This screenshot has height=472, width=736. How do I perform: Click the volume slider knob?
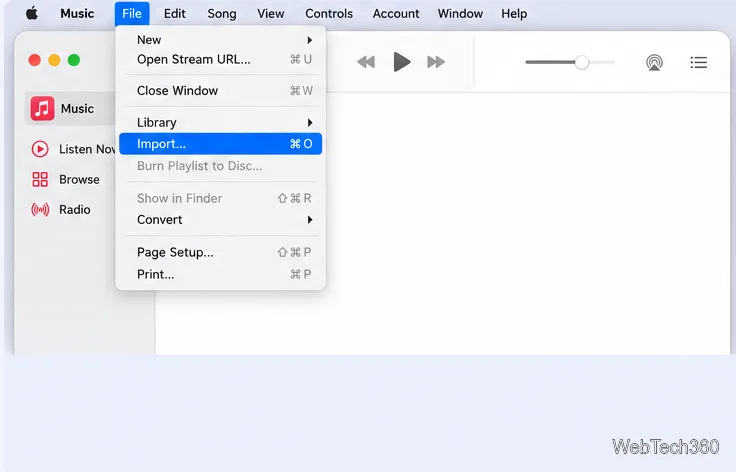[582, 62]
